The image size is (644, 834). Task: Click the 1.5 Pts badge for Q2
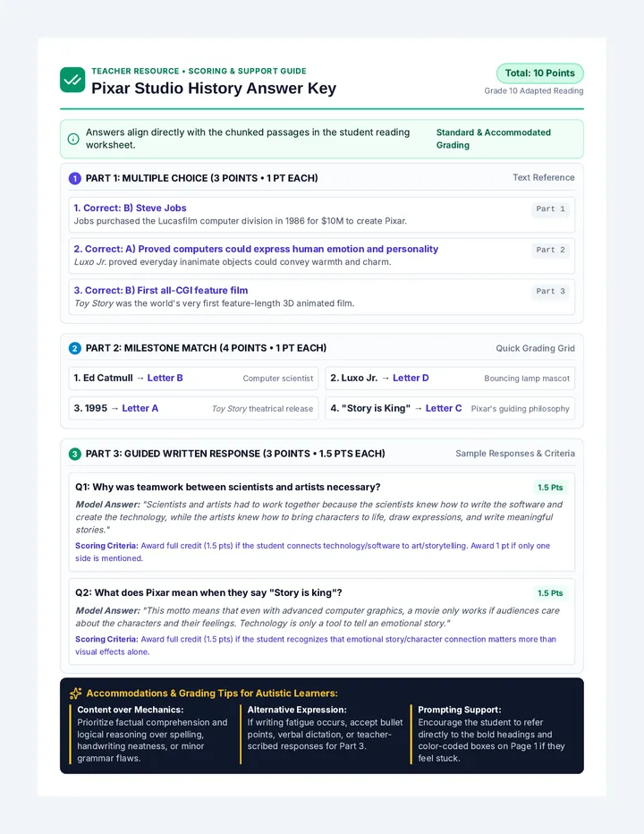(x=550, y=593)
